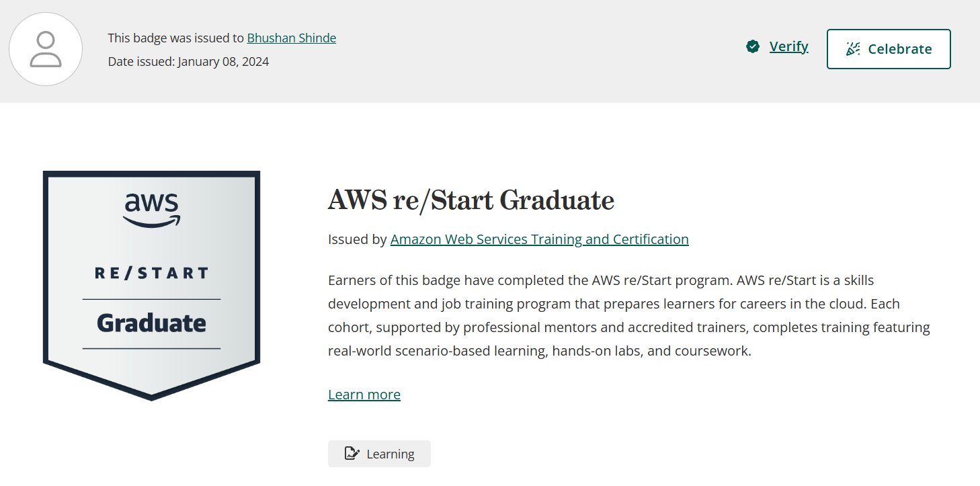This screenshot has height=486, width=980.
Task: Click the AWS smile arrow on badge
Action: click(x=152, y=220)
